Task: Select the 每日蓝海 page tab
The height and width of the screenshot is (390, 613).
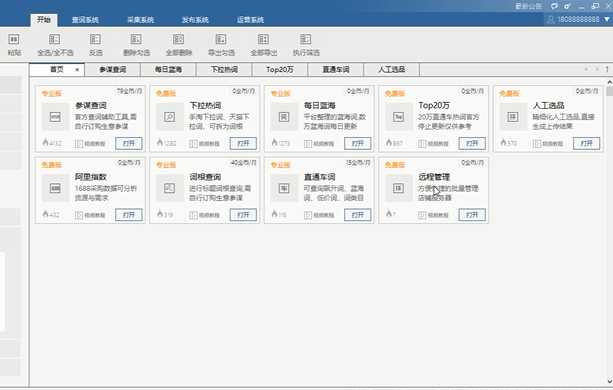Action: pos(168,70)
